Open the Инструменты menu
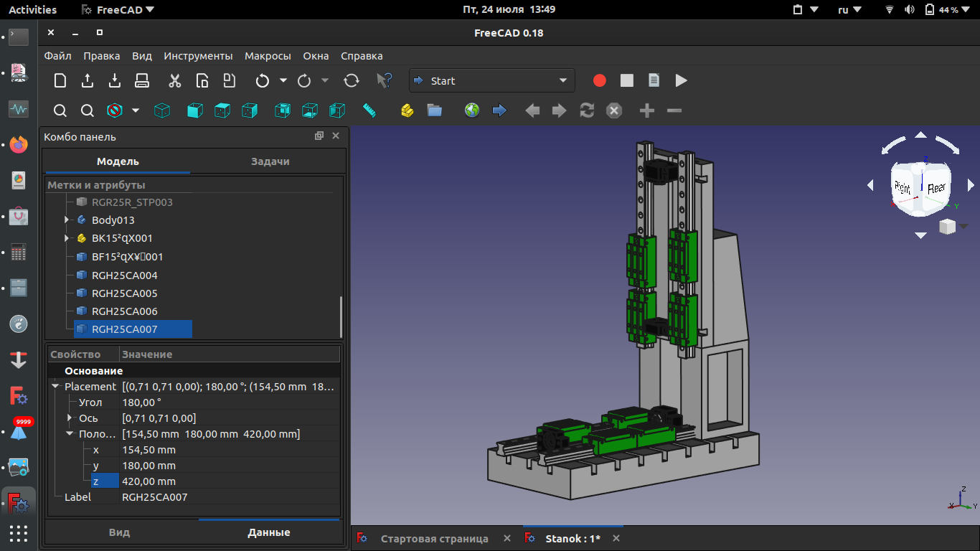Screen dimensions: 980x551 [x=198, y=56]
